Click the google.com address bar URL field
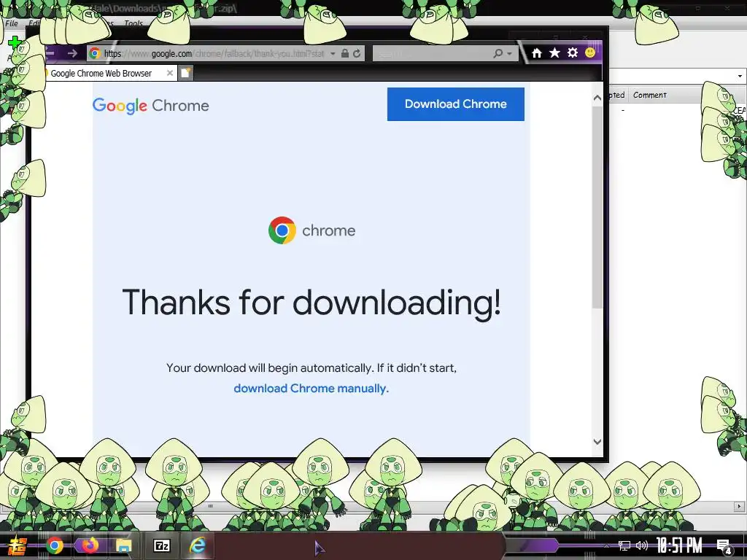Image resolution: width=747 pixels, height=560 pixels. coord(214,53)
